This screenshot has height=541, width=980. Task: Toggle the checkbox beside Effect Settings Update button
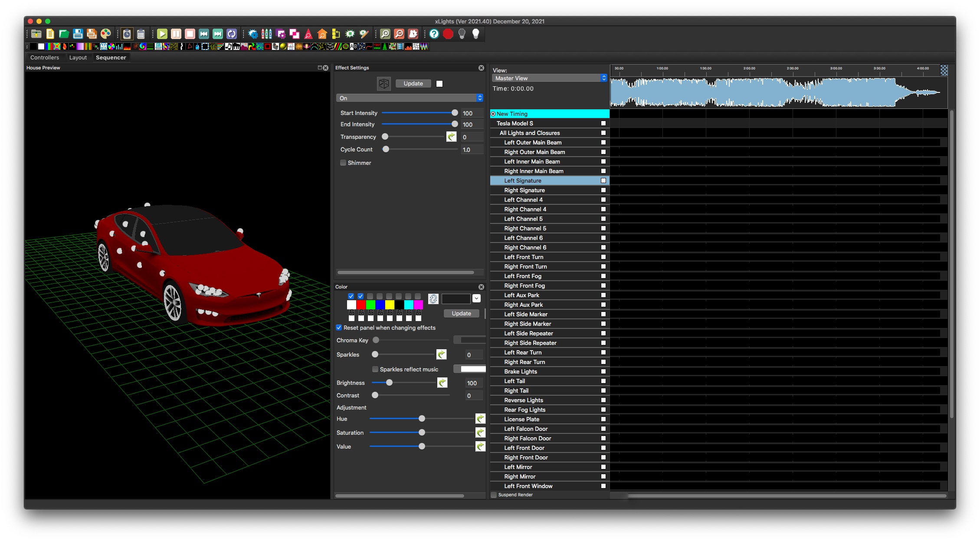[439, 84]
